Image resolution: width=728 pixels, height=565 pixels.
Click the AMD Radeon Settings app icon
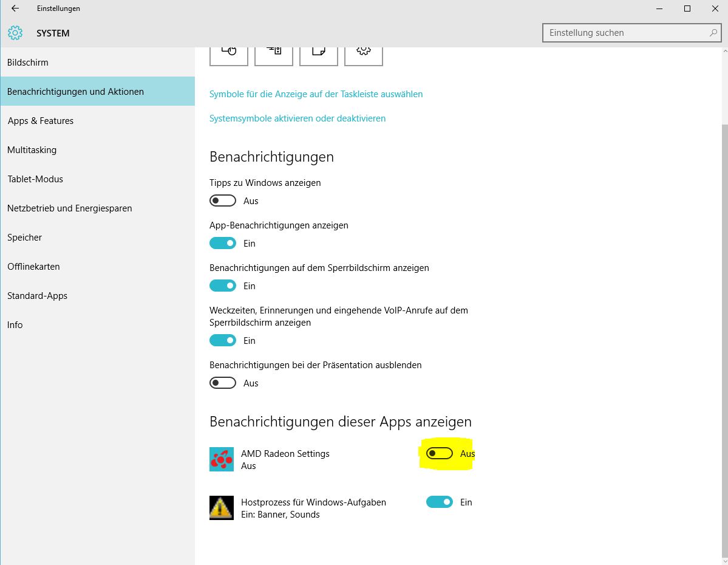point(222,459)
